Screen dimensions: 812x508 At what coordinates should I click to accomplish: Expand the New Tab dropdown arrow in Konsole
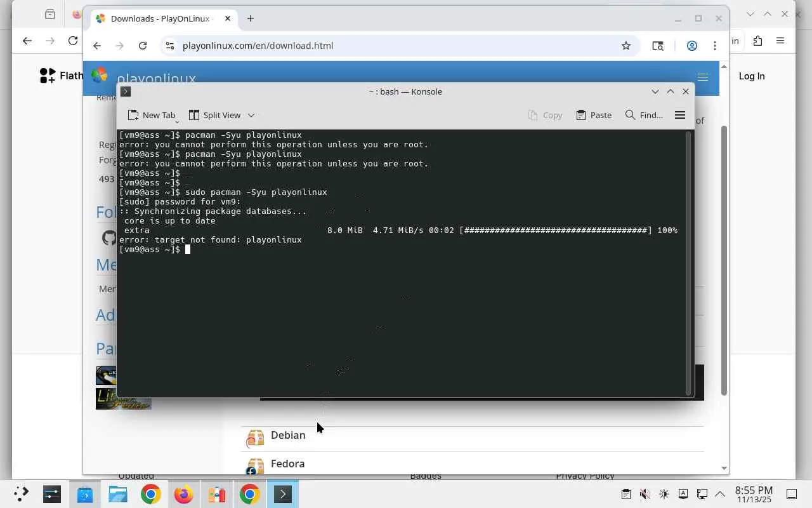177,121
